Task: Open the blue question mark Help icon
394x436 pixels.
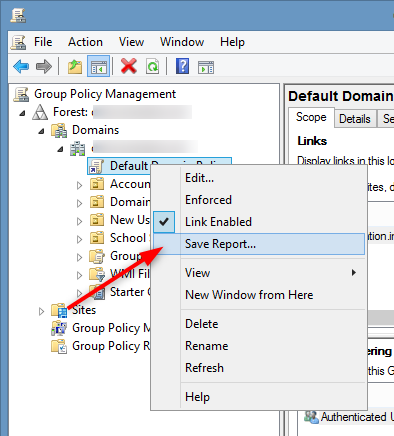Action: click(182, 66)
